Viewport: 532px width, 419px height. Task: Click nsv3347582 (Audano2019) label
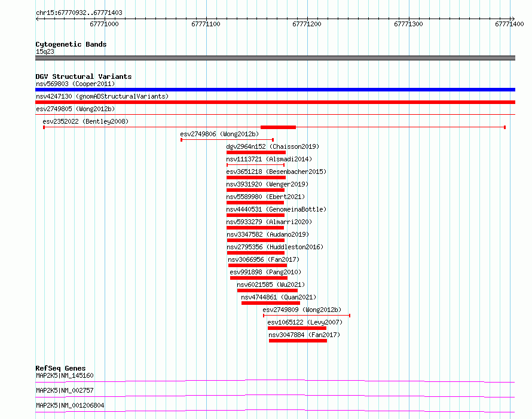tap(268, 234)
